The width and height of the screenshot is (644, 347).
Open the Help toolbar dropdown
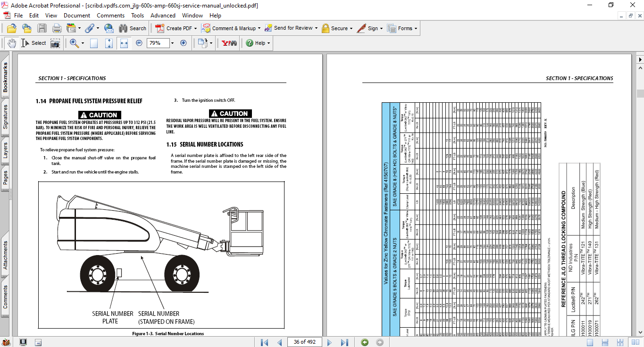click(x=258, y=43)
